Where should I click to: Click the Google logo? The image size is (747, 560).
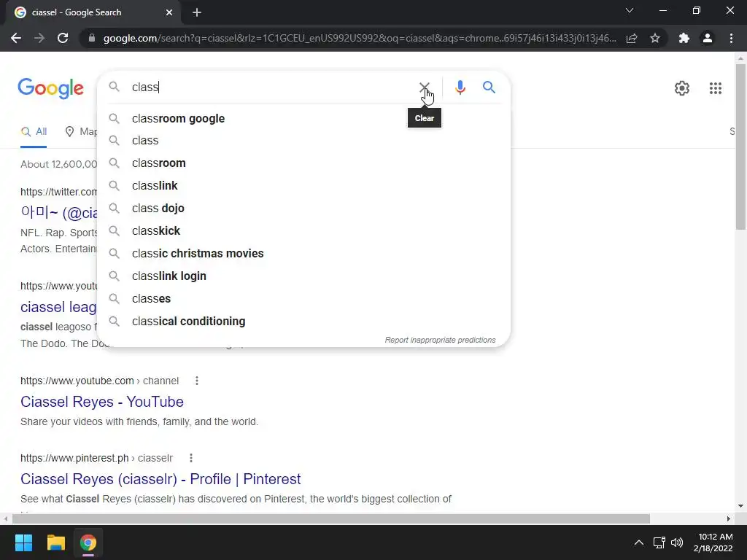(x=51, y=88)
